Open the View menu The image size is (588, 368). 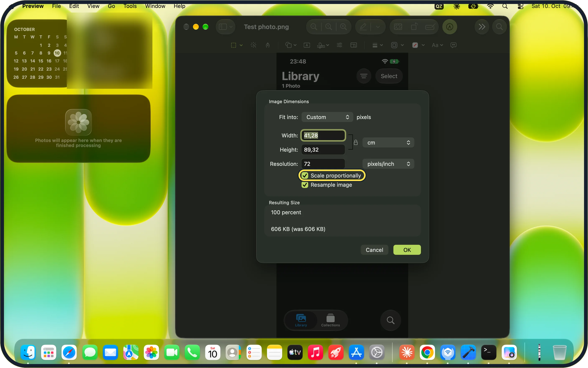point(93,6)
